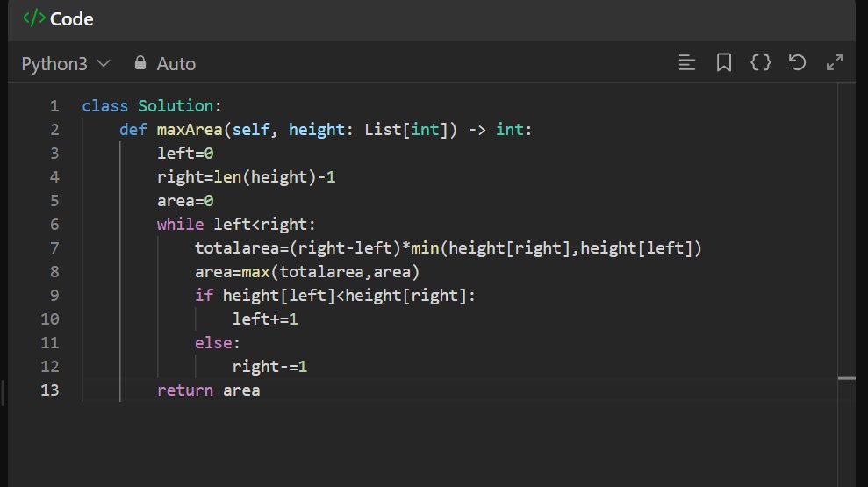Expand the editor to fullscreen with the arrows icon
This screenshot has height=487, width=868.
tap(835, 62)
